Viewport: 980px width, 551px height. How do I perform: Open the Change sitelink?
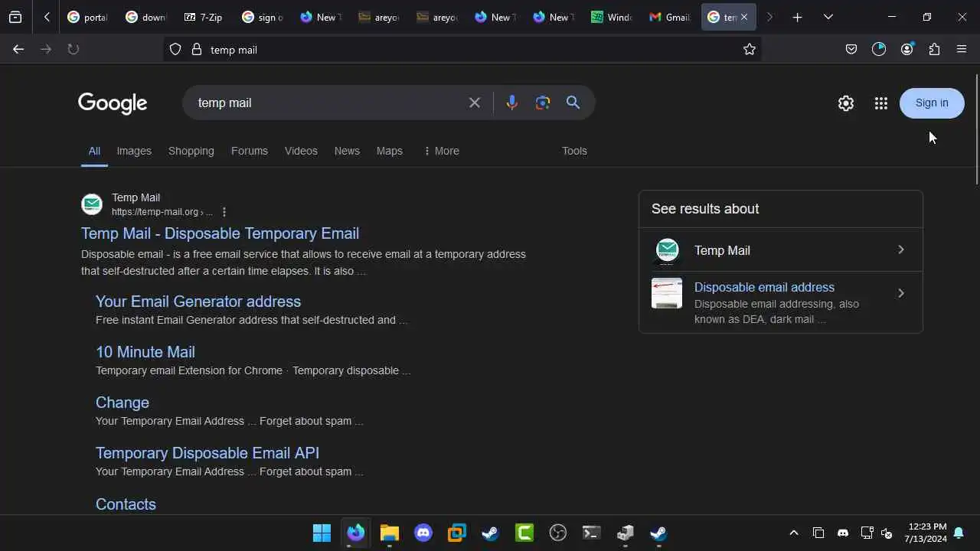coord(122,403)
